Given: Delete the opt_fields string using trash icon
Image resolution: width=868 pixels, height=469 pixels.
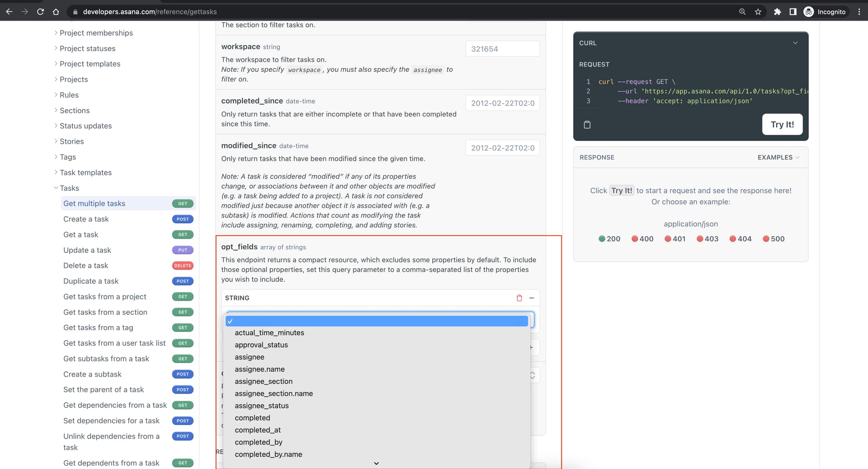Looking at the screenshot, I should coord(519,298).
